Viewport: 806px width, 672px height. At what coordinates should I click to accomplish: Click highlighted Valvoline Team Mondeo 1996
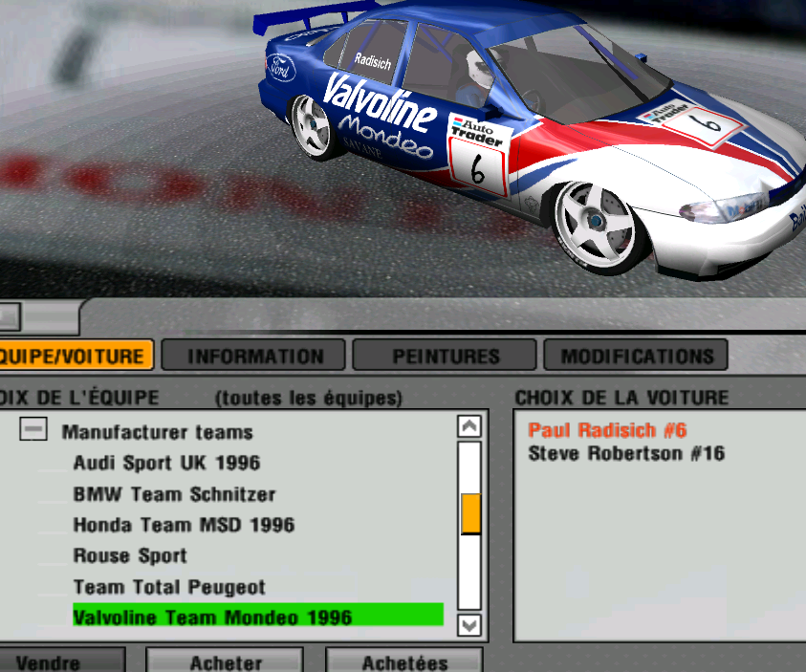click(212, 618)
